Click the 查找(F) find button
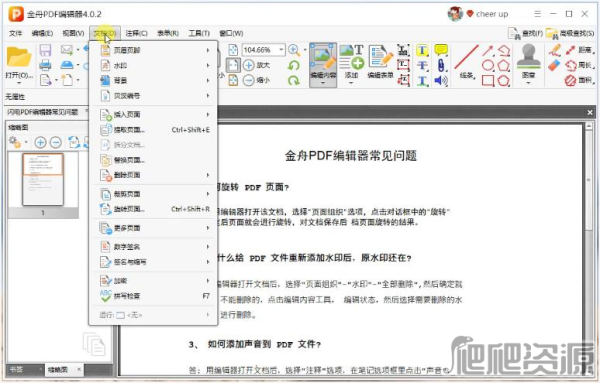The image size is (600, 383). pyautogui.click(x=525, y=34)
